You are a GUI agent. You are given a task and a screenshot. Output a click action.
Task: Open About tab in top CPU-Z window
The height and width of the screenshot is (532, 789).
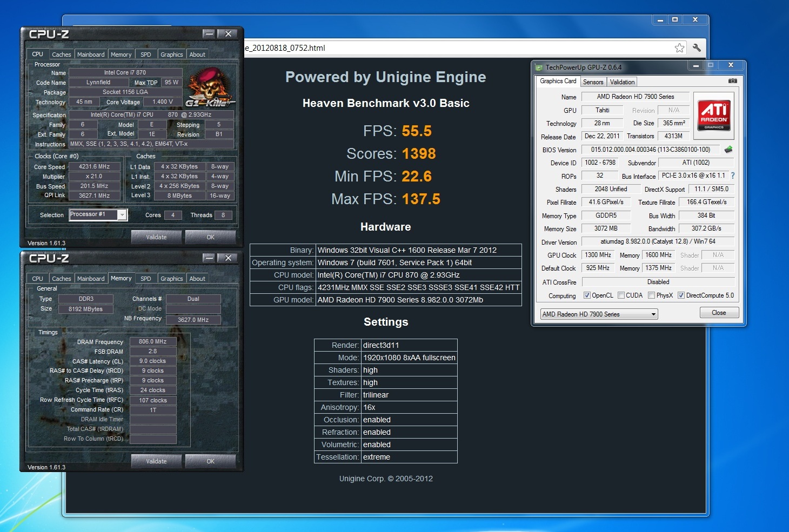pos(197,55)
